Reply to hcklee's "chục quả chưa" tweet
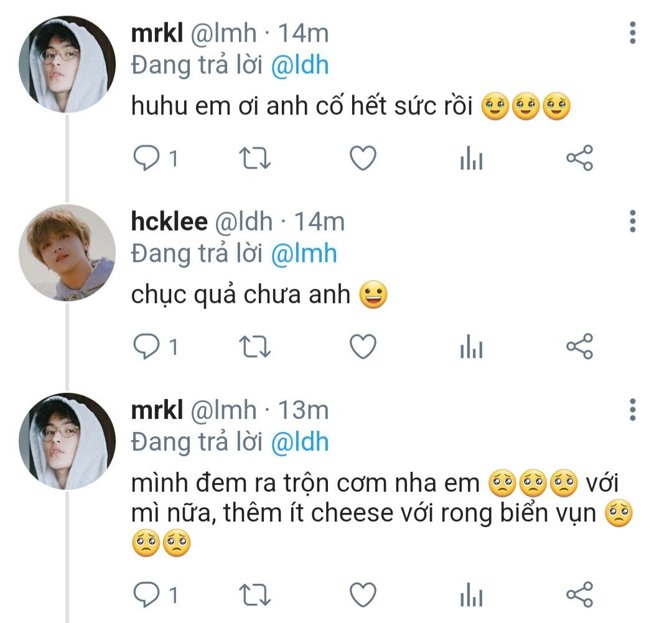Viewport: 672px width, 623px height. click(147, 347)
